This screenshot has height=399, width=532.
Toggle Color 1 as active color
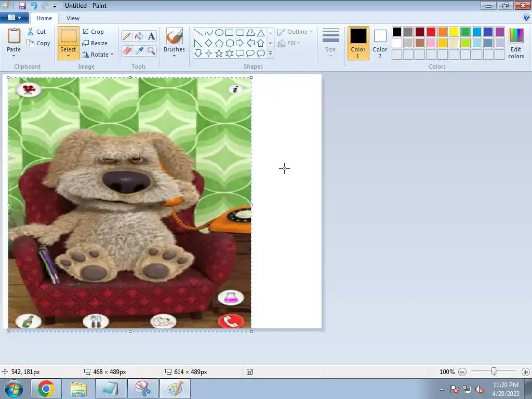coord(358,43)
